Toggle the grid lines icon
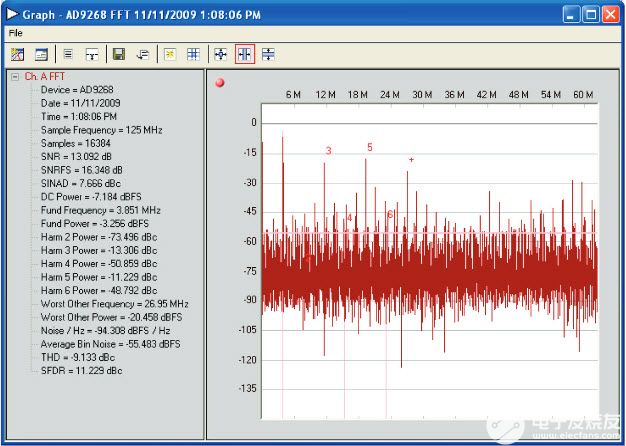Image resolution: width=626 pixels, height=446 pixels. pyautogui.click(x=194, y=54)
